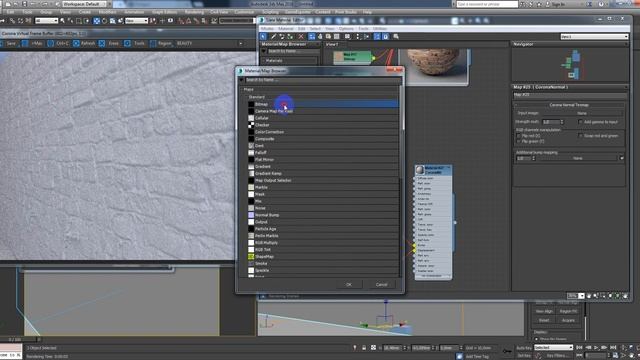Screen dimensions: 640x360
Task: Cancel the Material/Map Browser dialog
Action: 382,284
